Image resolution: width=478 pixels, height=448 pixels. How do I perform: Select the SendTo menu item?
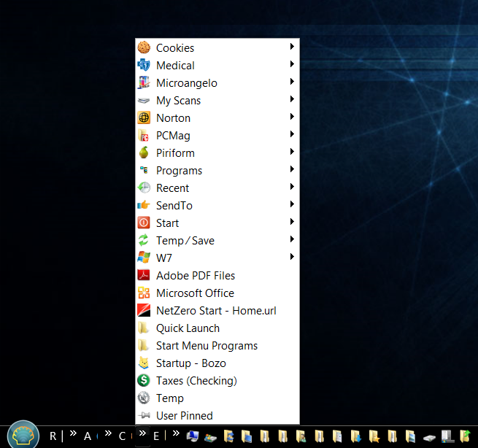coord(174,205)
